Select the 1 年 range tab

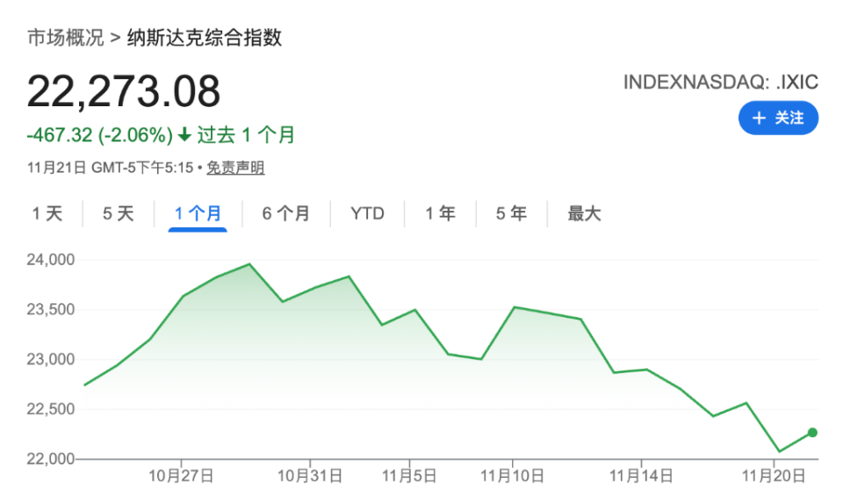(x=440, y=213)
